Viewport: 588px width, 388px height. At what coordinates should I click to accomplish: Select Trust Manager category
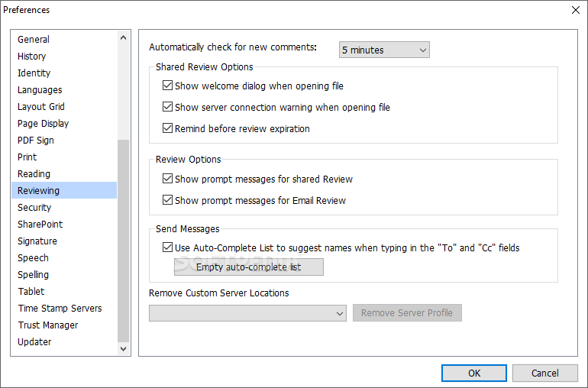coord(63,325)
